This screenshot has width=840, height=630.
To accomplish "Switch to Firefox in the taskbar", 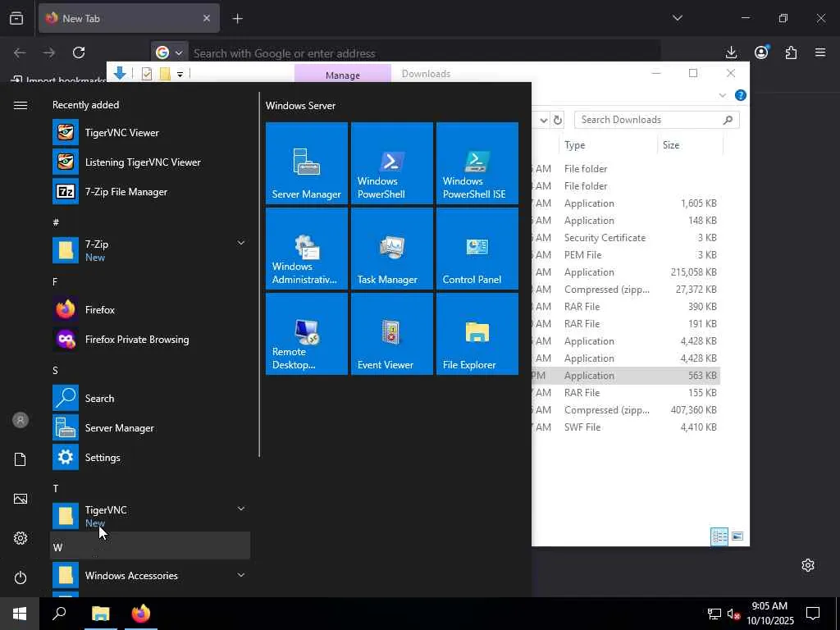I will pyautogui.click(x=141, y=614).
